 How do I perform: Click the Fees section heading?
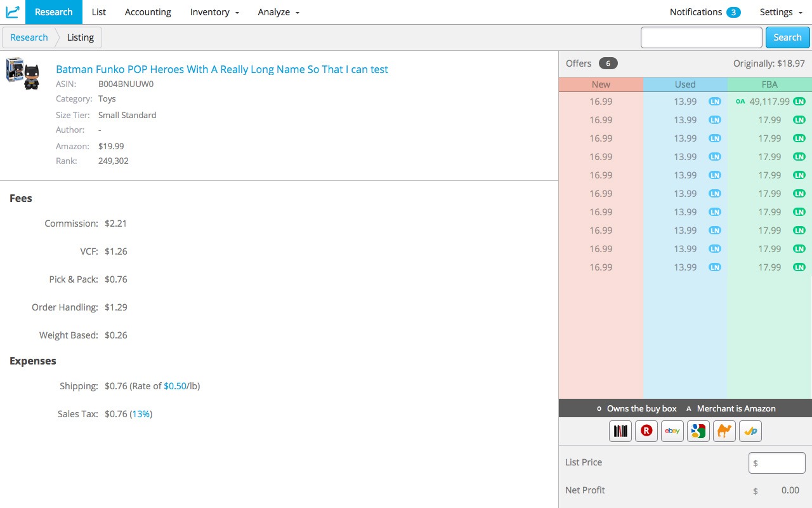click(21, 198)
